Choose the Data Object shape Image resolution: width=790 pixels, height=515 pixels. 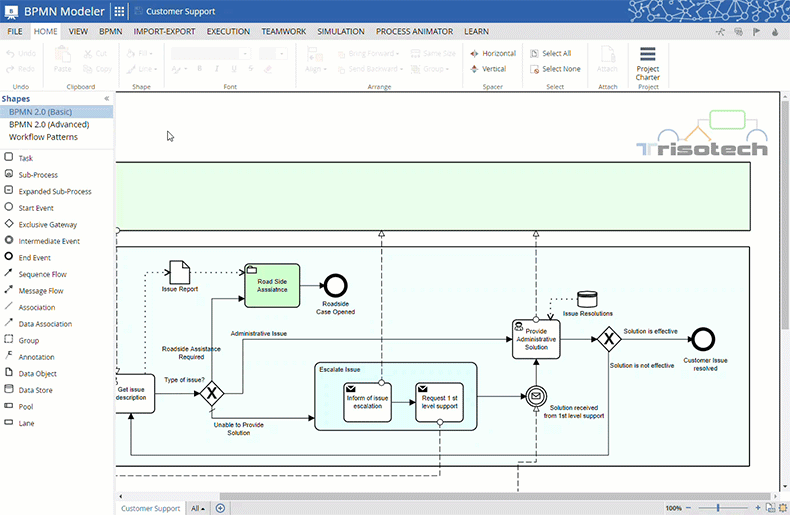(x=37, y=374)
